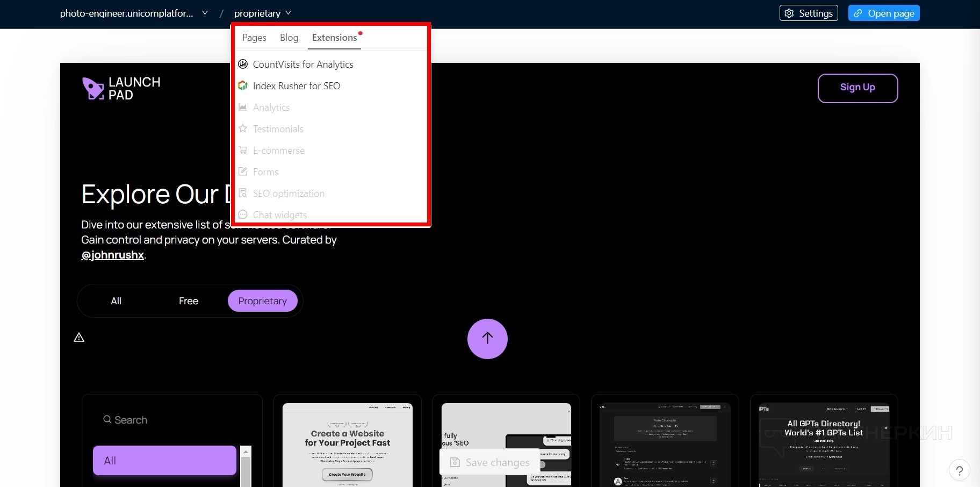The width and height of the screenshot is (980, 487).
Task: Open the Create a Website thumbnail
Action: [348, 445]
